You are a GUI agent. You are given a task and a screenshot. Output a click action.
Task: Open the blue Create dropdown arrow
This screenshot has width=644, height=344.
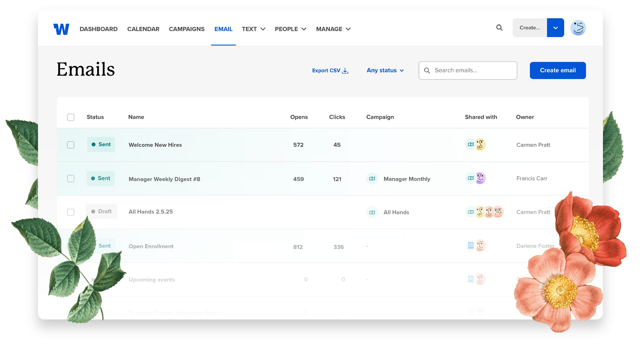tap(555, 28)
